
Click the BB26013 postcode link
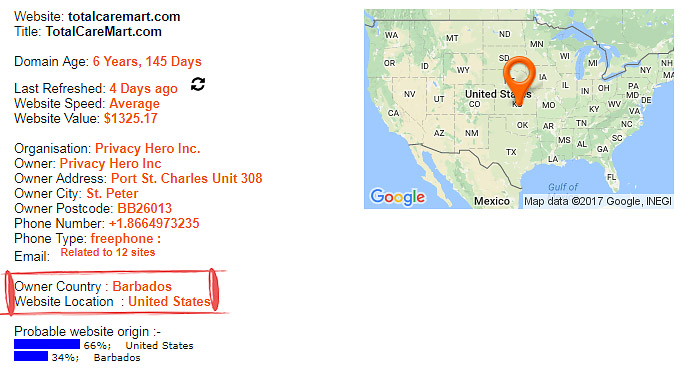(144, 208)
